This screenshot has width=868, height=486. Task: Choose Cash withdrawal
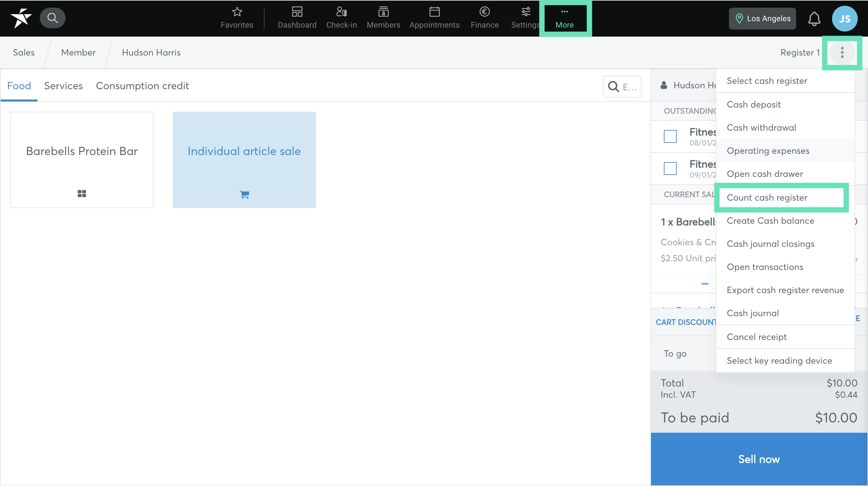point(785,128)
